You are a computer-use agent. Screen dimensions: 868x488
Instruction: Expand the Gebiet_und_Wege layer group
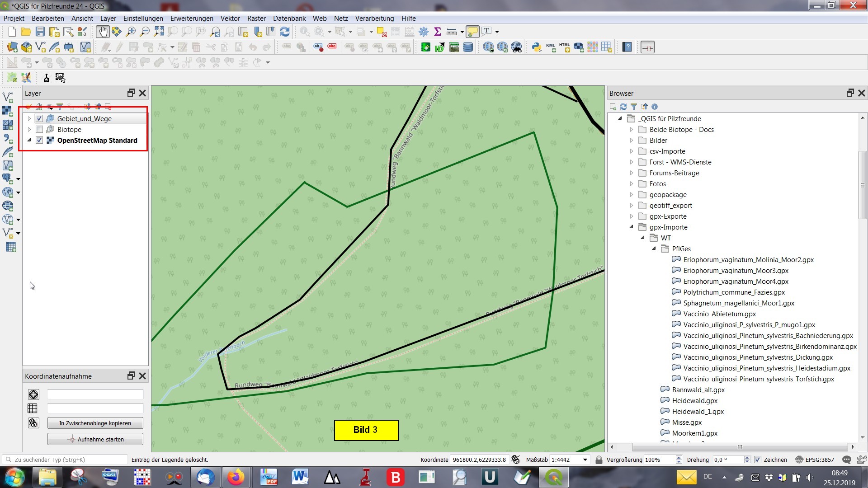(x=29, y=118)
